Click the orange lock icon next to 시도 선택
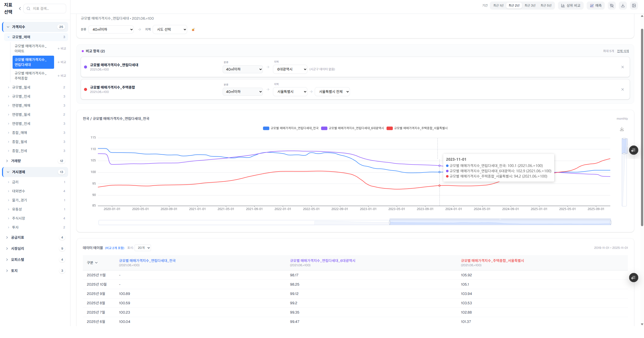Viewport: 644px width, 338px height. [193, 30]
